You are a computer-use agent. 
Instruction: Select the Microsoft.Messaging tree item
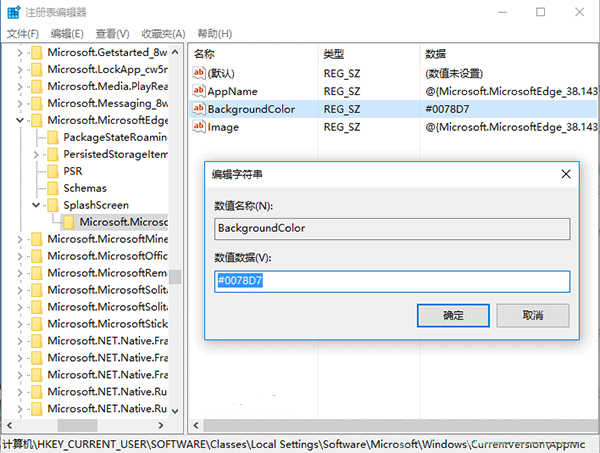[106, 103]
